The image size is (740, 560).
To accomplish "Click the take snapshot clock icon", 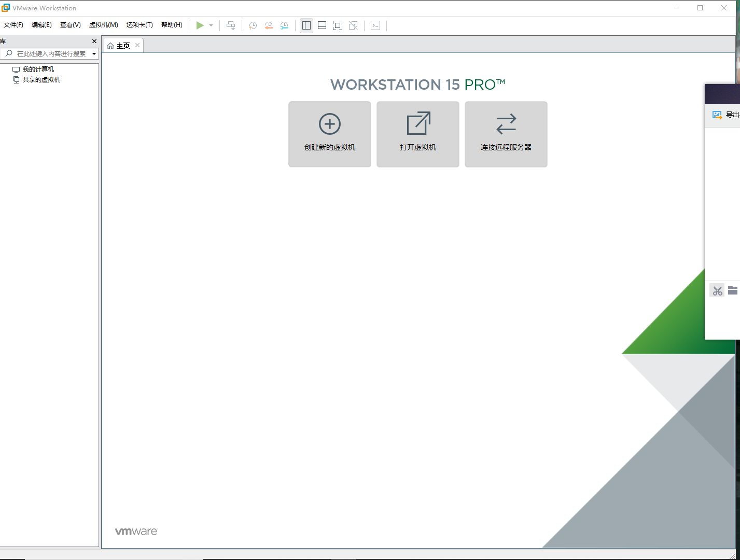I will (x=253, y=25).
